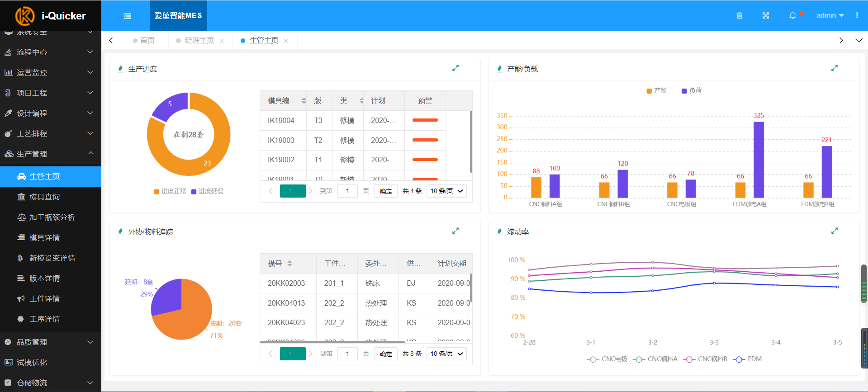Toggle the 进度延误 legend swatch

[x=194, y=191]
